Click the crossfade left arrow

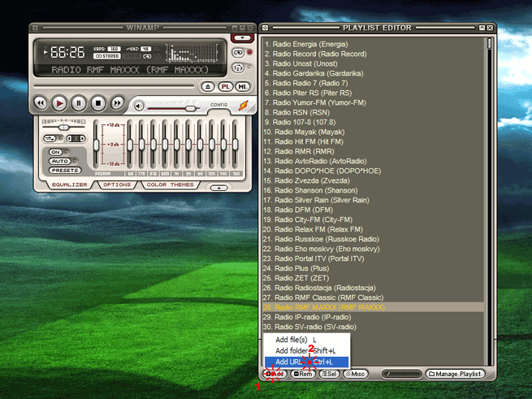pyautogui.click(x=69, y=138)
